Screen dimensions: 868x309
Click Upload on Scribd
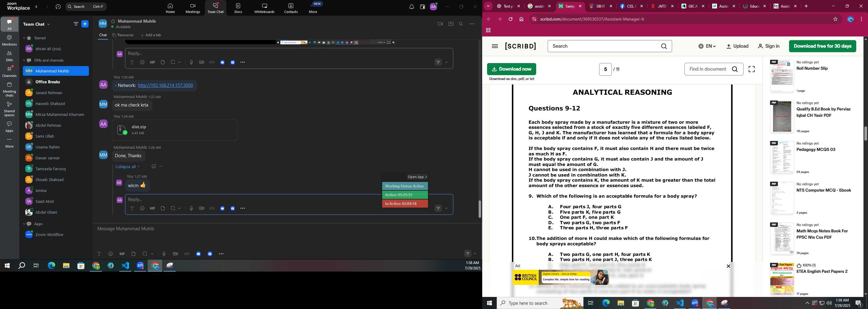[x=737, y=46]
